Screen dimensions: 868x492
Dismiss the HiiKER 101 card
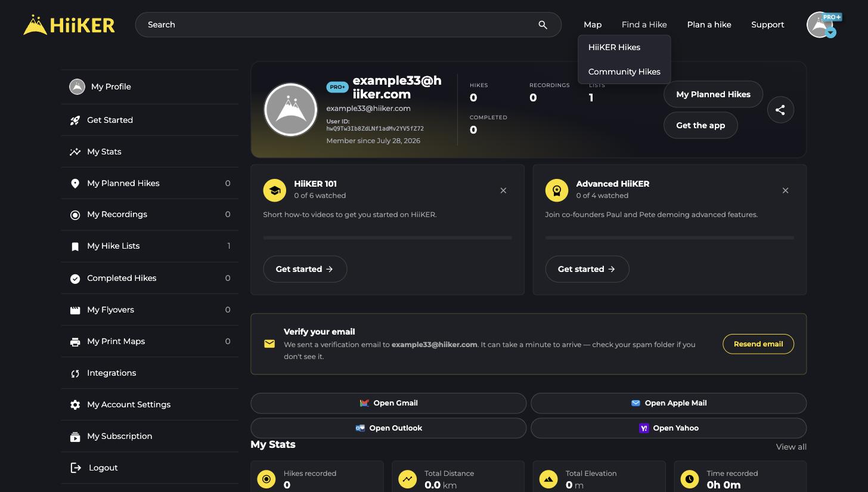503,190
